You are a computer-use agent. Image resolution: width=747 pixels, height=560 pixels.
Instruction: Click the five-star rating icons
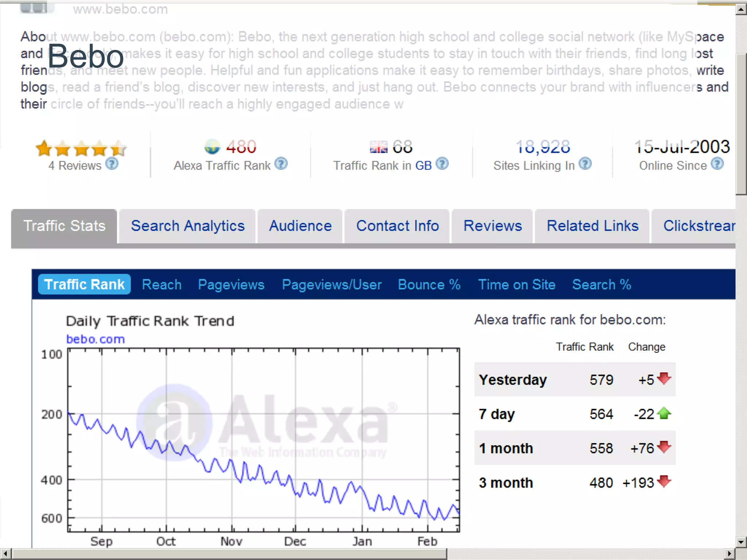(81, 148)
